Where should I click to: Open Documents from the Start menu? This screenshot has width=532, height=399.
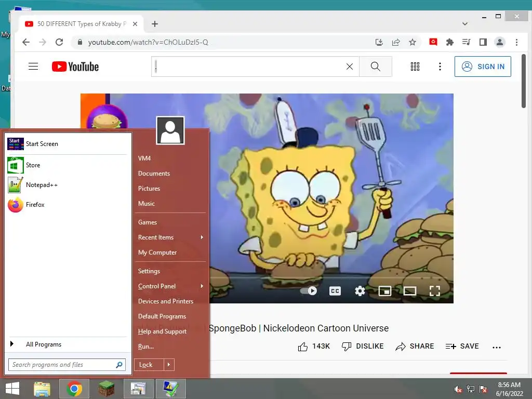[x=170, y=174]
